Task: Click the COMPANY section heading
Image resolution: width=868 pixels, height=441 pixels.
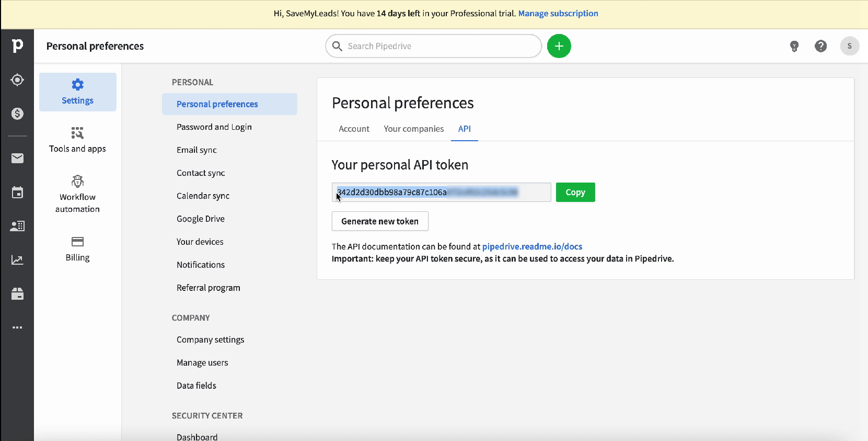Action: coord(191,318)
